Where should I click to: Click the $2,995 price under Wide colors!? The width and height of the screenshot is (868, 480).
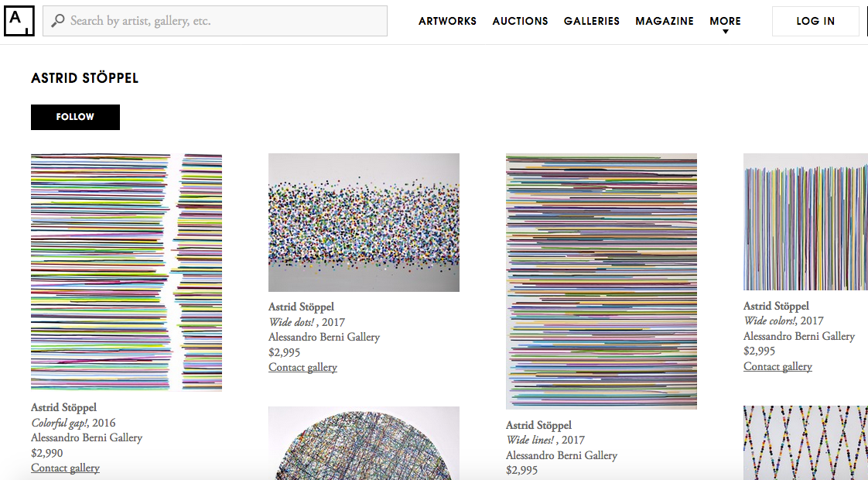[760, 351]
